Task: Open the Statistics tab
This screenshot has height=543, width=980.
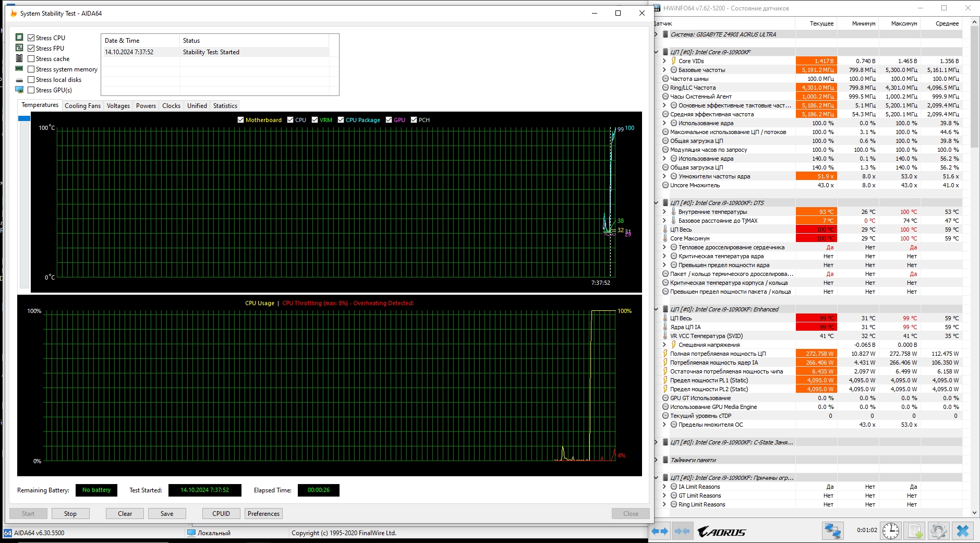Action: click(x=225, y=106)
